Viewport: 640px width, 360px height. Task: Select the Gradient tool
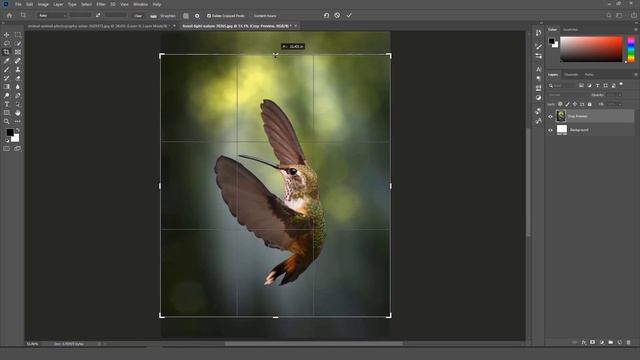[x=7, y=87]
